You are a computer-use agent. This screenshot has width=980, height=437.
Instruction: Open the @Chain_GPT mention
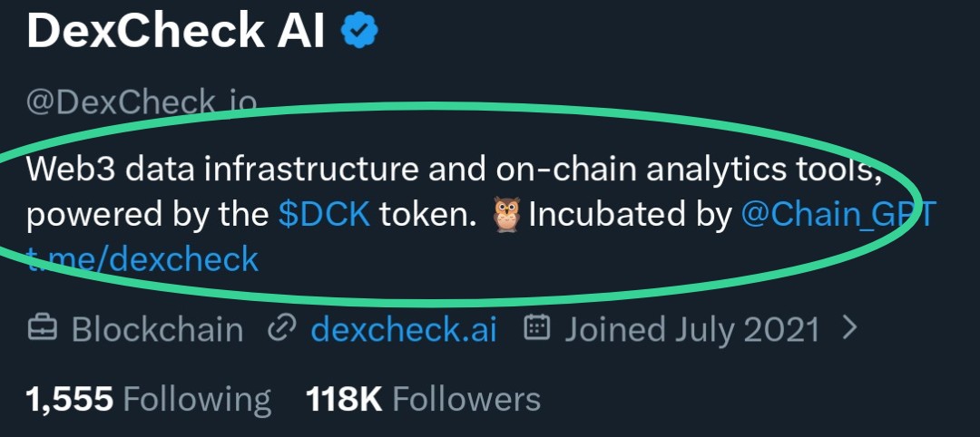point(838,217)
